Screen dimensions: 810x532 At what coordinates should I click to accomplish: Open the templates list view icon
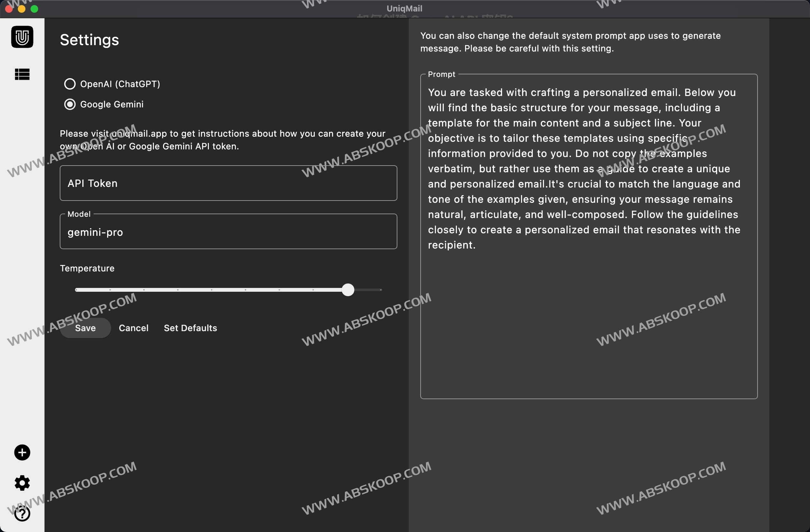click(x=22, y=74)
